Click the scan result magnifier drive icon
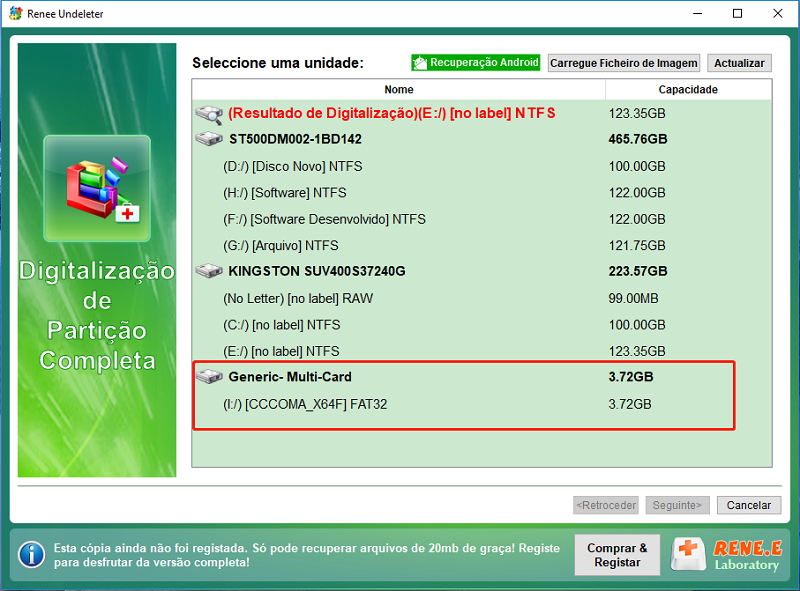Image resolution: width=800 pixels, height=591 pixels. pyautogui.click(x=209, y=114)
